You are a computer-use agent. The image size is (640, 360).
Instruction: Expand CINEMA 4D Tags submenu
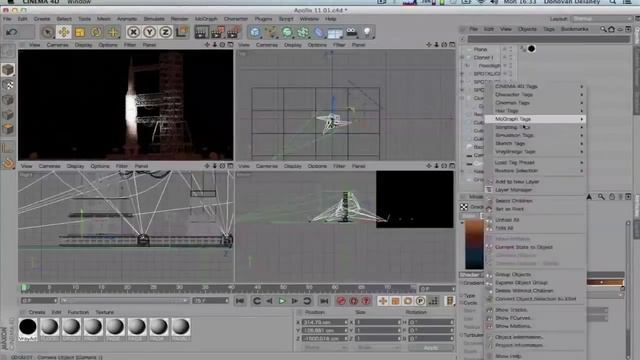[x=535, y=86]
